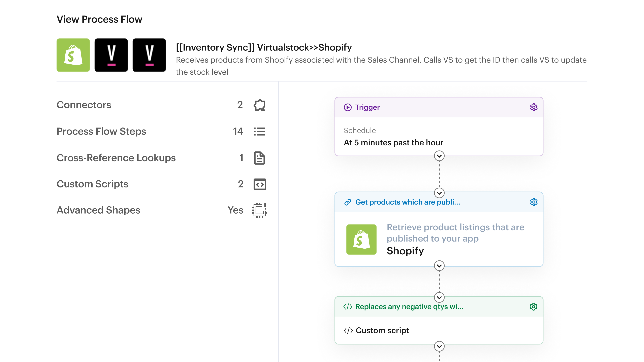Open Get products step settings gear
The width and height of the screenshot is (644, 362).
point(534,202)
